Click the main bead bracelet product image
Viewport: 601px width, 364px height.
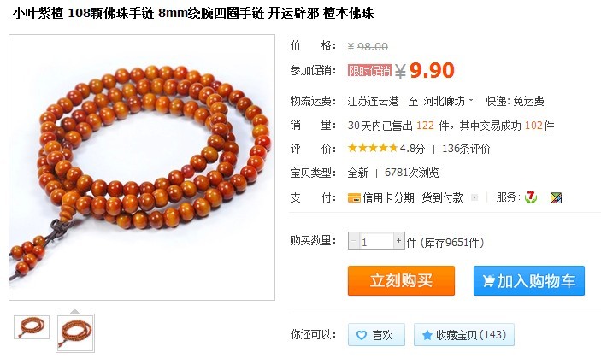pos(142,167)
